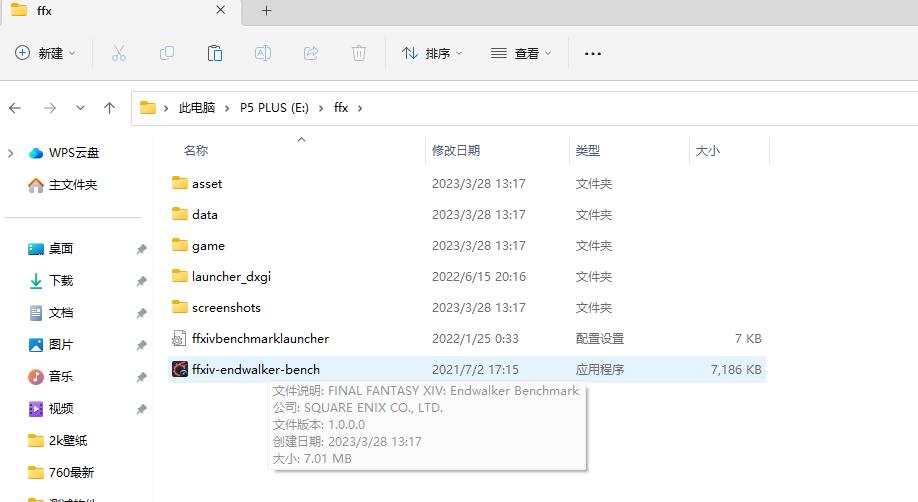The width and height of the screenshot is (918, 502).
Task: Open 主文件夹 (Home) in sidebar
Action: click(73, 185)
